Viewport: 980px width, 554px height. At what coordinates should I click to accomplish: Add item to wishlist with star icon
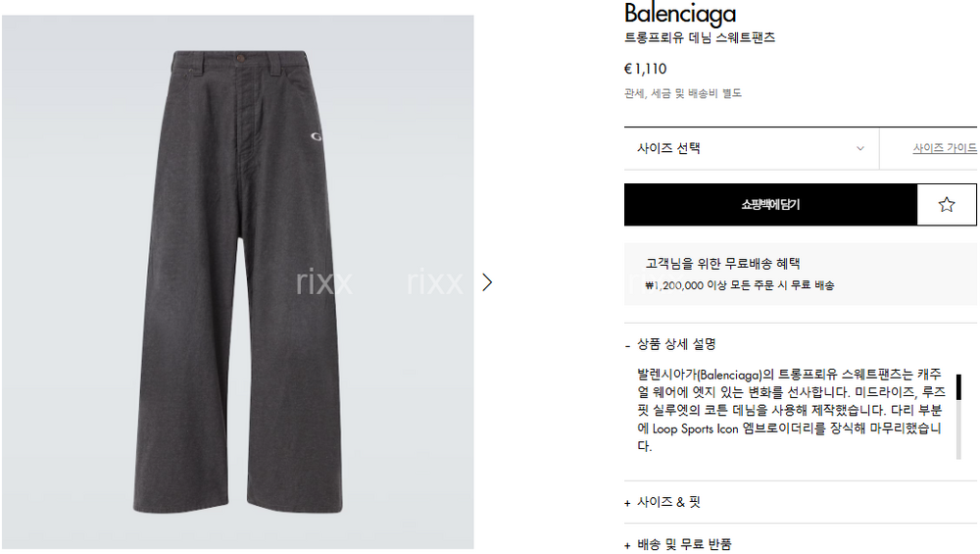947,205
